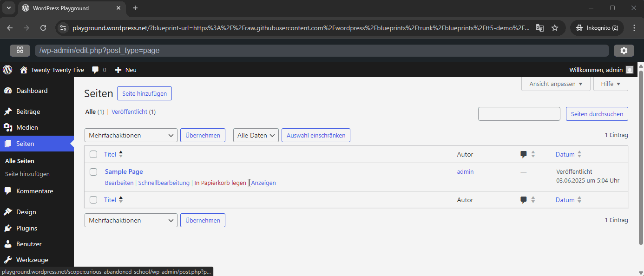The width and height of the screenshot is (644, 276).
Task: Click the translate page icon in address bar
Action: pyautogui.click(x=539, y=28)
